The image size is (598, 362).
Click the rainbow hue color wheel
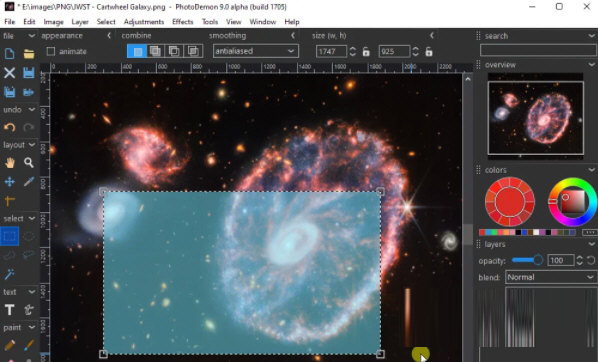pos(572,201)
